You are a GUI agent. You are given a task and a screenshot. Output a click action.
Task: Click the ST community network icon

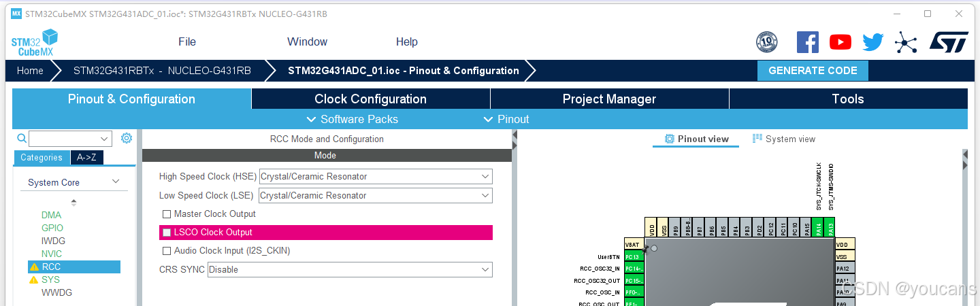pos(906,42)
